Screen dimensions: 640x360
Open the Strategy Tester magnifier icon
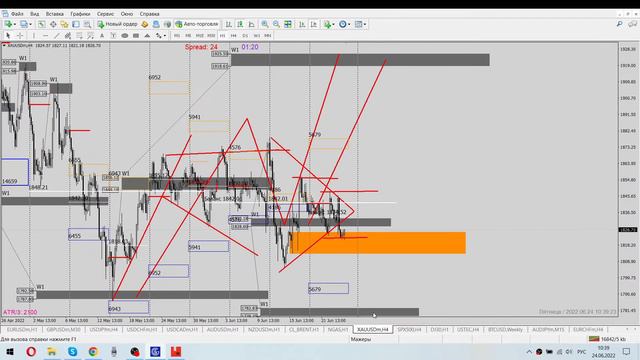pyautogui.click(x=87, y=24)
